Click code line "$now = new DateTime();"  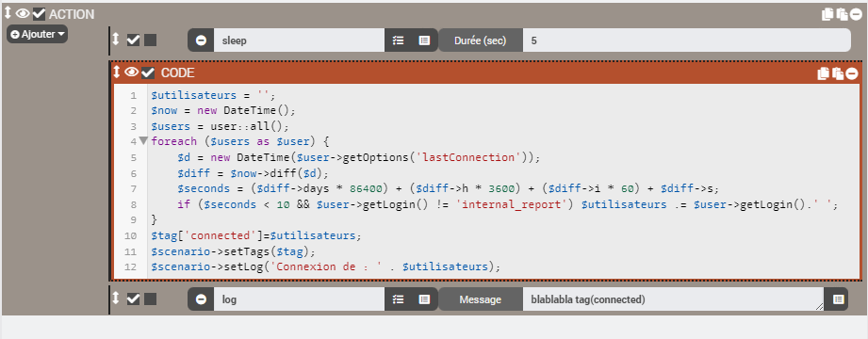click(224, 110)
